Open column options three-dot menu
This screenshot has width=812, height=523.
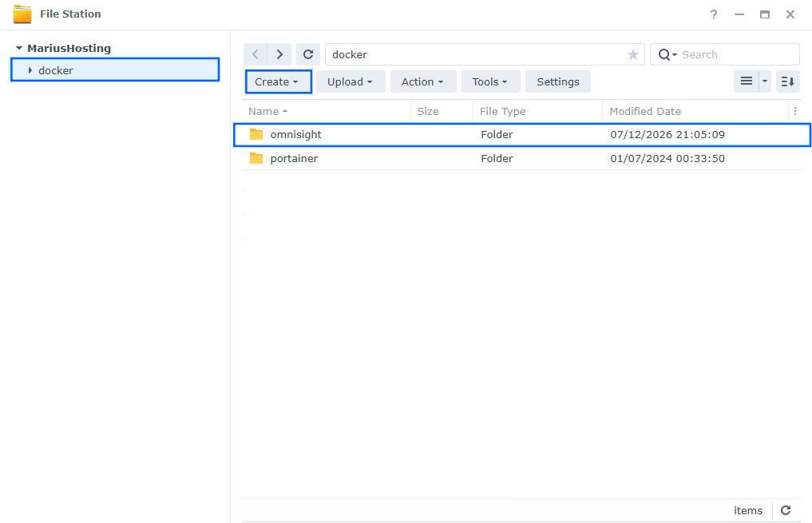click(795, 111)
